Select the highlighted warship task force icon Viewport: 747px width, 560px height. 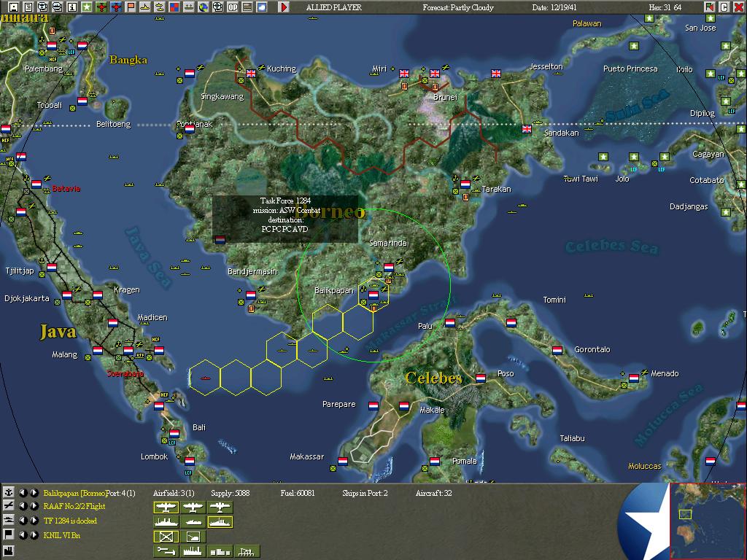coord(220,522)
